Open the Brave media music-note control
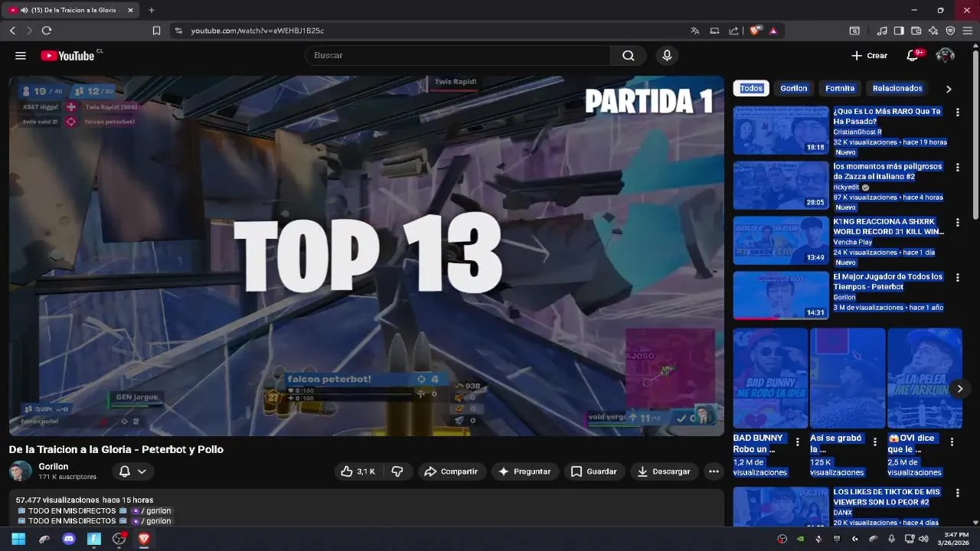Viewport: 980px width, 551px height. click(x=882, y=31)
